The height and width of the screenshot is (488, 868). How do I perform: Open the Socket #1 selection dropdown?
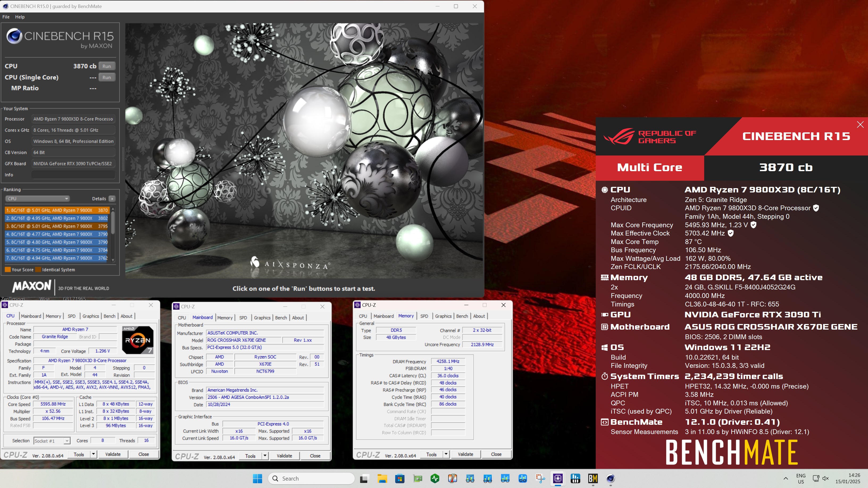coord(52,441)
